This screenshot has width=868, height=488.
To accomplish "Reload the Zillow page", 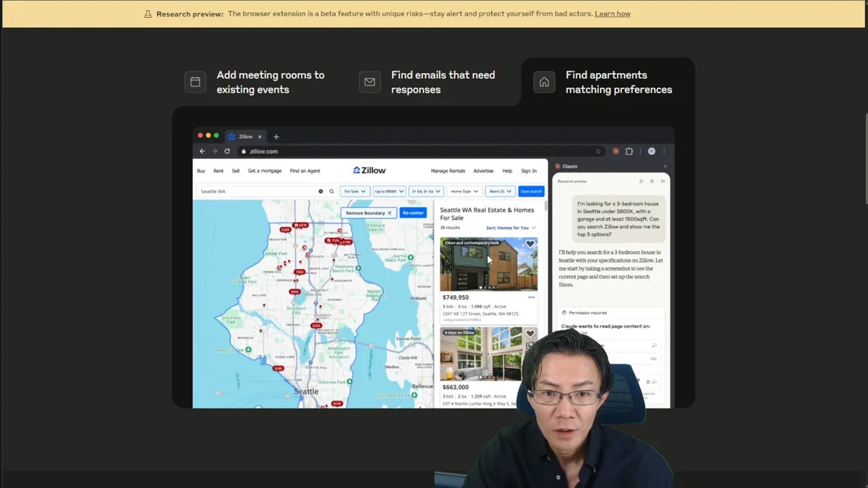I will pos(227,151).
